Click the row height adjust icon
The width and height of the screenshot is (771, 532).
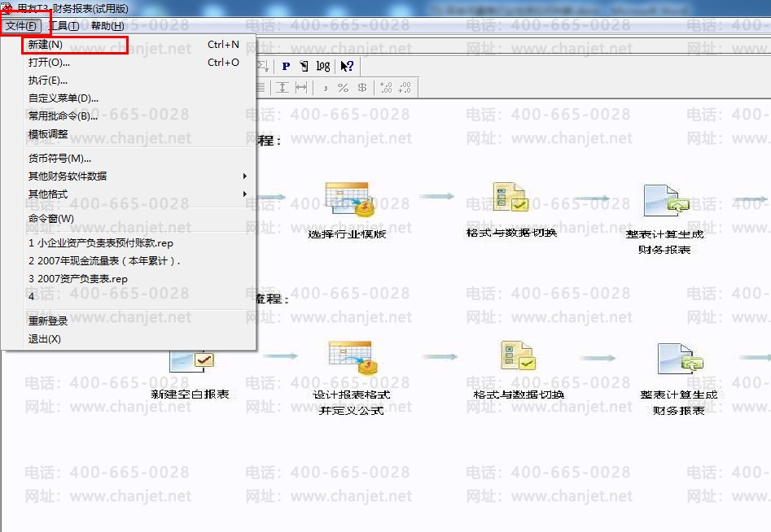282,88
